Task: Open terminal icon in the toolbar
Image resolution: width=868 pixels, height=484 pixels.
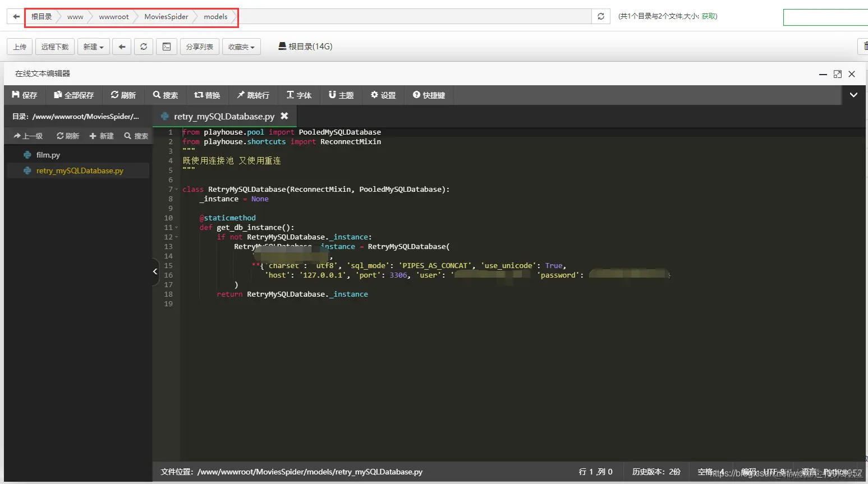Action: pos(167,47)
